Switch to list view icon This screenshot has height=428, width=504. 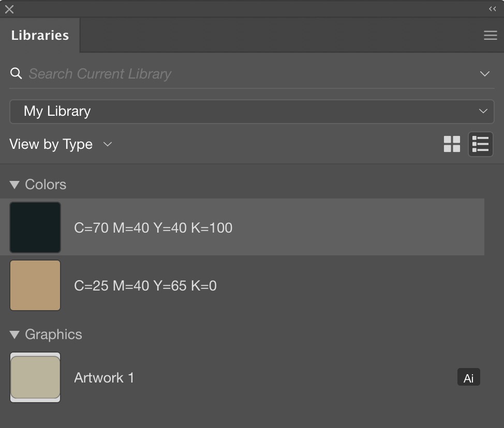pyautogui.click(x=480, y=144)
